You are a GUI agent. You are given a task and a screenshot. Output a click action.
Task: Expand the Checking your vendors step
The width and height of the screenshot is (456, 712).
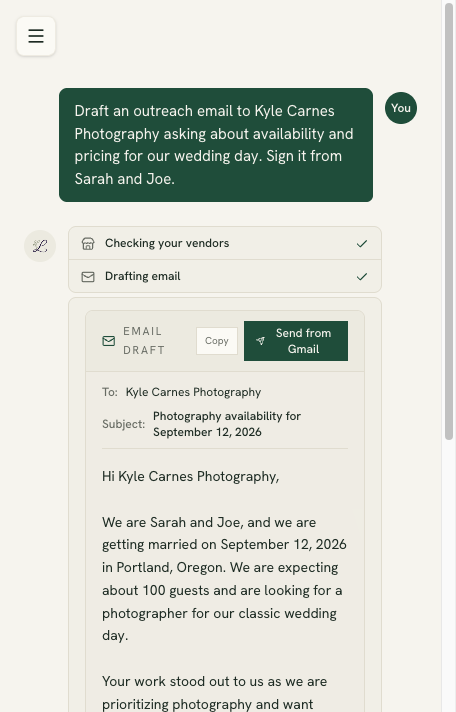pos(225,243)
